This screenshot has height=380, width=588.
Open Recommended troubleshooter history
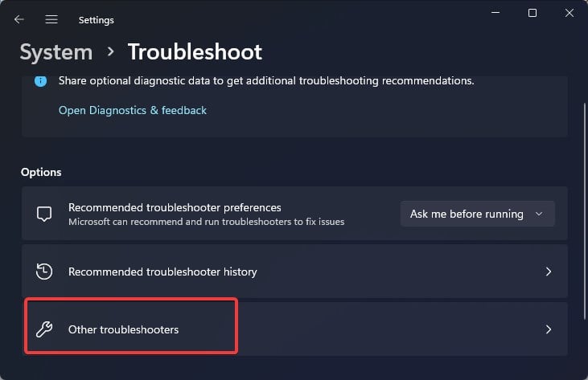coord(162,272)
